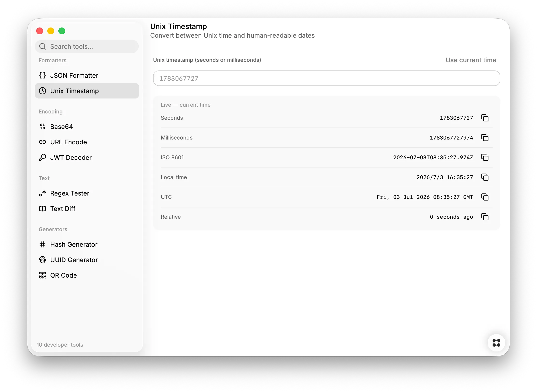Screen dimensions: 537x392
Task: Click the ISO value 2026-07-03T08:35:27.974Z
Action: 433,157
